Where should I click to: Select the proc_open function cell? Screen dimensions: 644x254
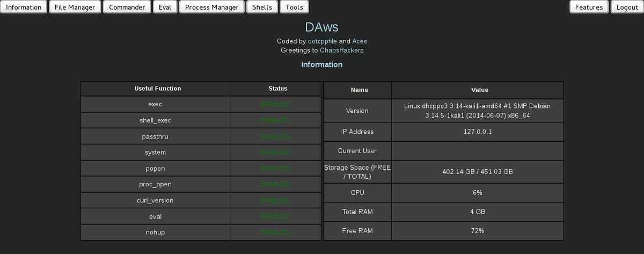coord(155,184)
